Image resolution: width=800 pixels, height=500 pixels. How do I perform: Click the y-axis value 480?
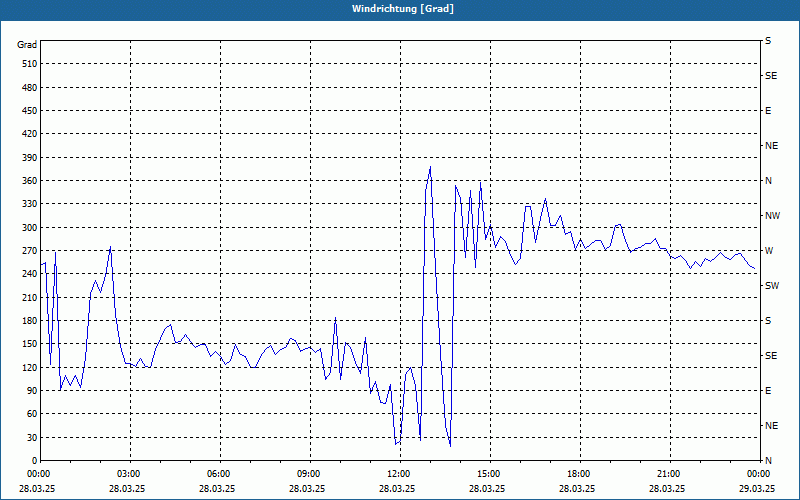30,88
